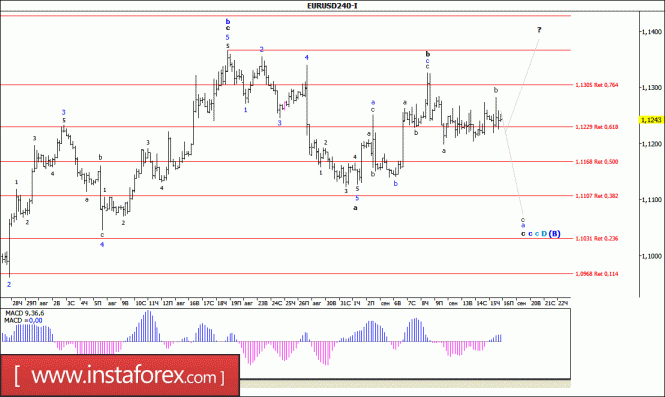The height and width of the screenshot is (397, 665).
Task: Select the 1,0968 Ret 0,114 level label
Action: coord(596,274)
